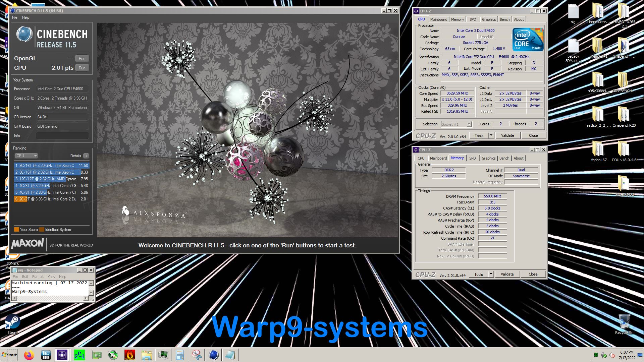Screen dimensions: 644x362
Task: Open the FurMark flame icon on the taskbar
Action: pyautogui.click(x=129, y=355)
